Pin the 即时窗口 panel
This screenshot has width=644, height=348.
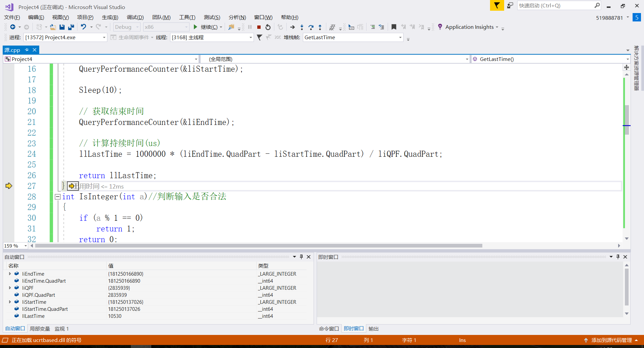[618, 257]
